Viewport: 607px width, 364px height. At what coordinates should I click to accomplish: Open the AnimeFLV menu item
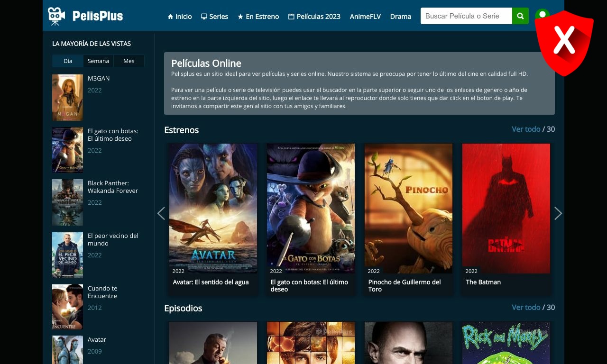[x=365, y=16]
